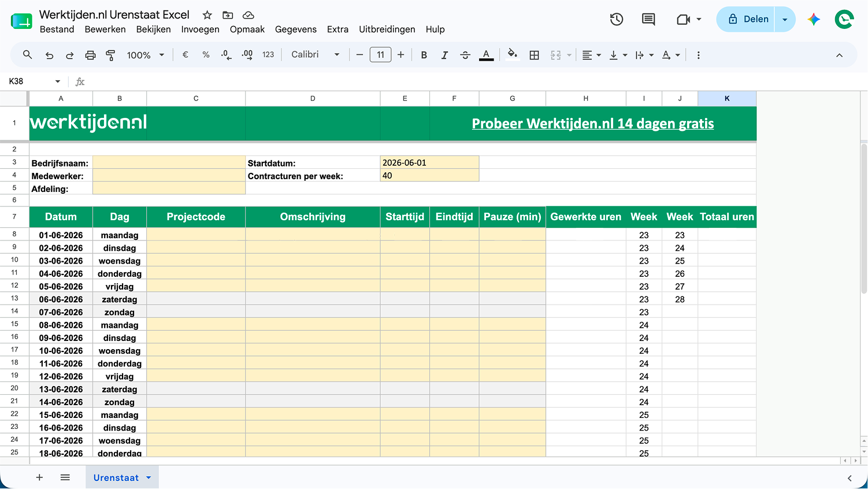
Task: Click the move to folder icon
Action: [228, 15]
